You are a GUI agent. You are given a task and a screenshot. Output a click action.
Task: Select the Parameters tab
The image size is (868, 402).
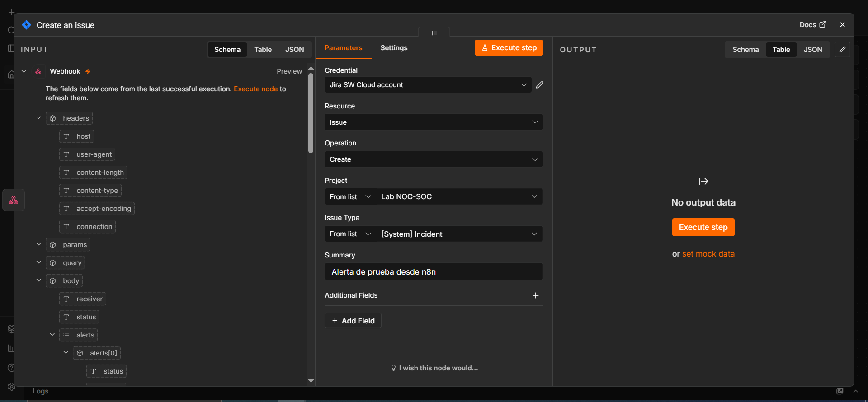click(x=343, y=48)
